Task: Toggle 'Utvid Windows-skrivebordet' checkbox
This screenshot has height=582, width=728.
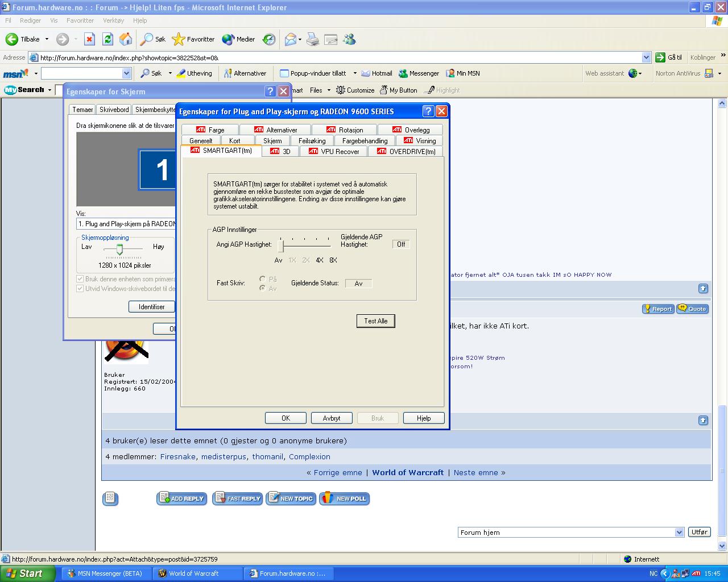Action: [x=80, y=288]
